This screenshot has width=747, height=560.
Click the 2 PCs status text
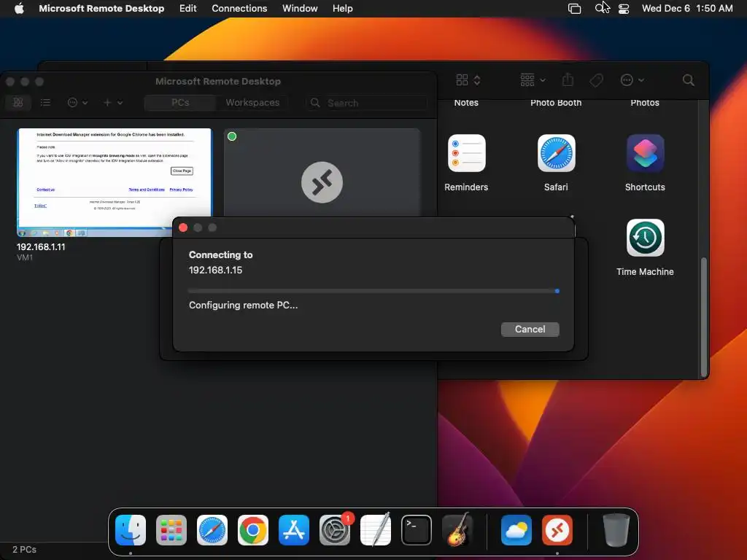24,550
